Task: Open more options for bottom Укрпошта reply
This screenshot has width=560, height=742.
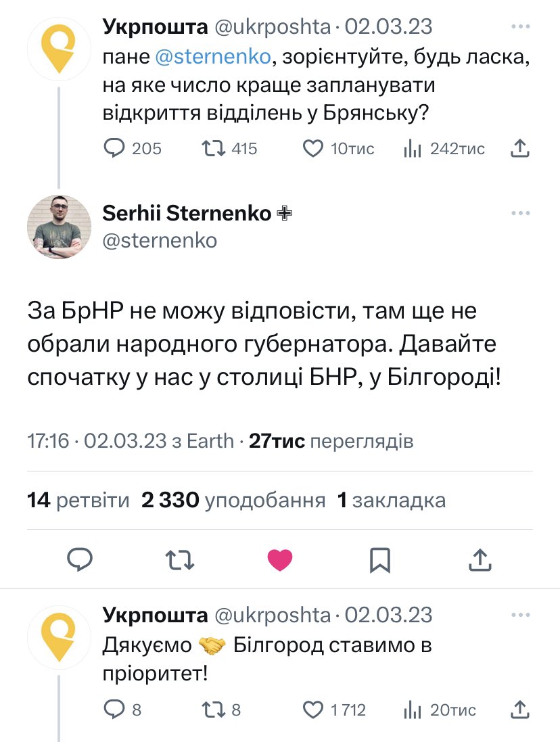Action: [520, 616]
